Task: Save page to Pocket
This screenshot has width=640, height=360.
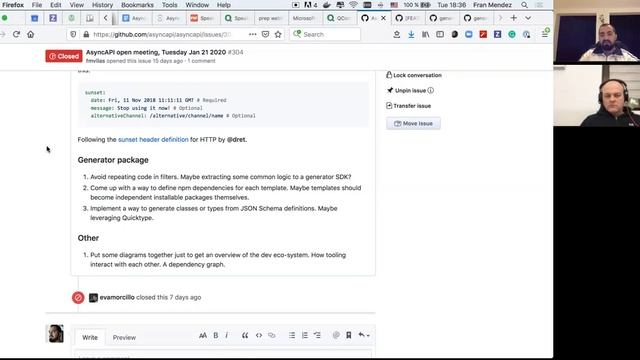Action: point(265,34)
